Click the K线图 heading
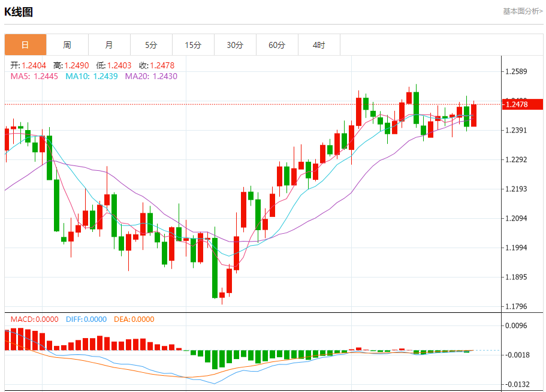This screenshot has height=392, width=546. [19, 12]
